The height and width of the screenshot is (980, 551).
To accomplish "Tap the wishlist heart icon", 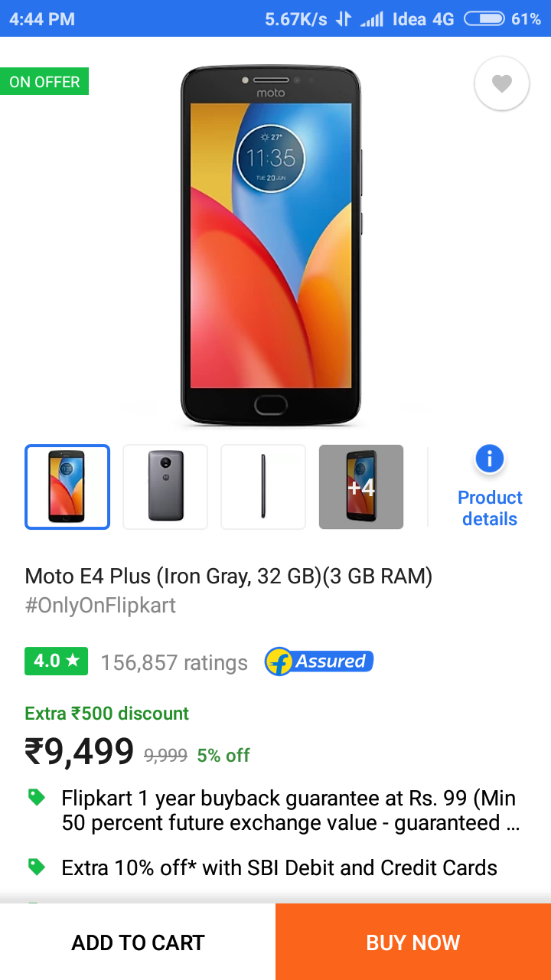I will [502, 83].
